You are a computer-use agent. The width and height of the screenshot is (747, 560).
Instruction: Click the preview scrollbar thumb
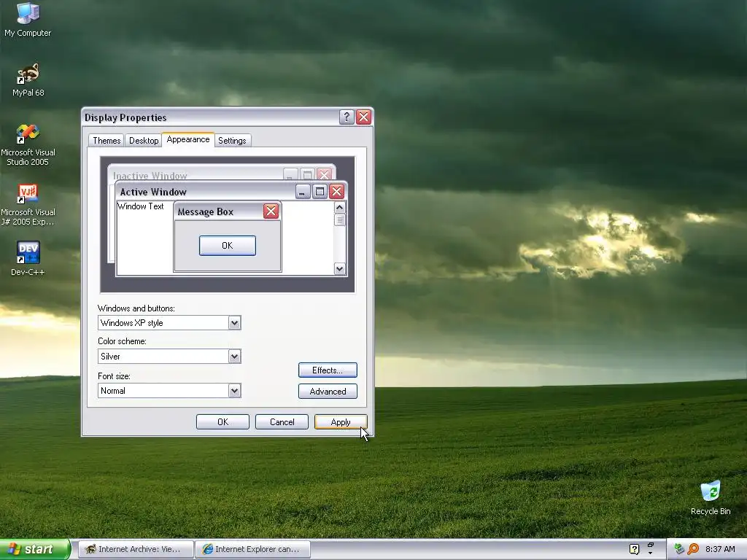tap(339, 220)
